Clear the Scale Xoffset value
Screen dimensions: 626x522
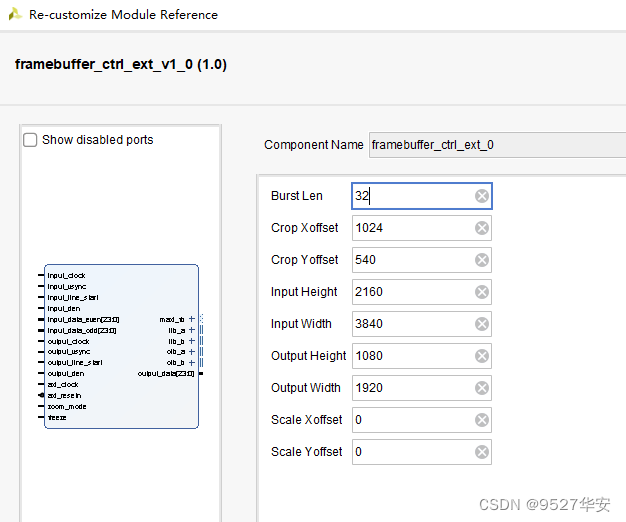[482, 420]
